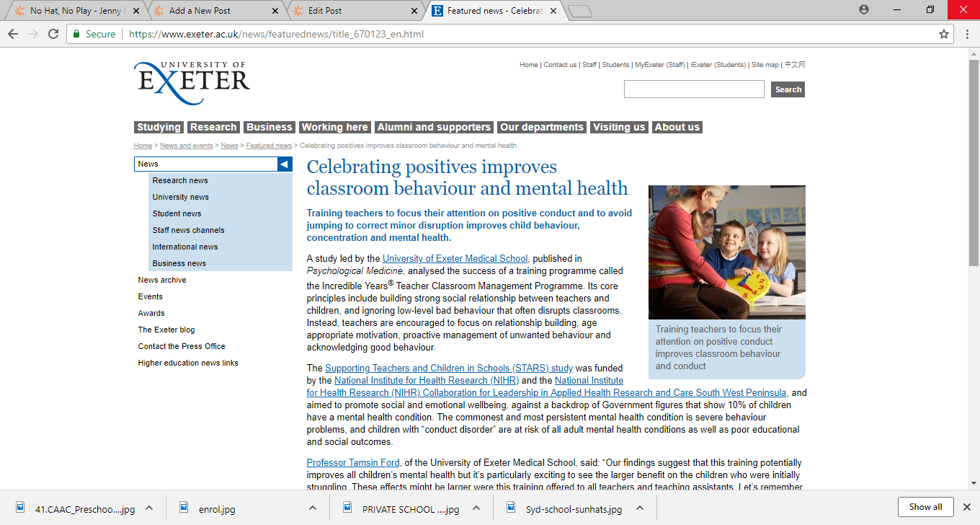This screenshot has width=980, height=525.
Task: Click the PRIVATE SCHOOL download file icon
Action: coord(347,508)
